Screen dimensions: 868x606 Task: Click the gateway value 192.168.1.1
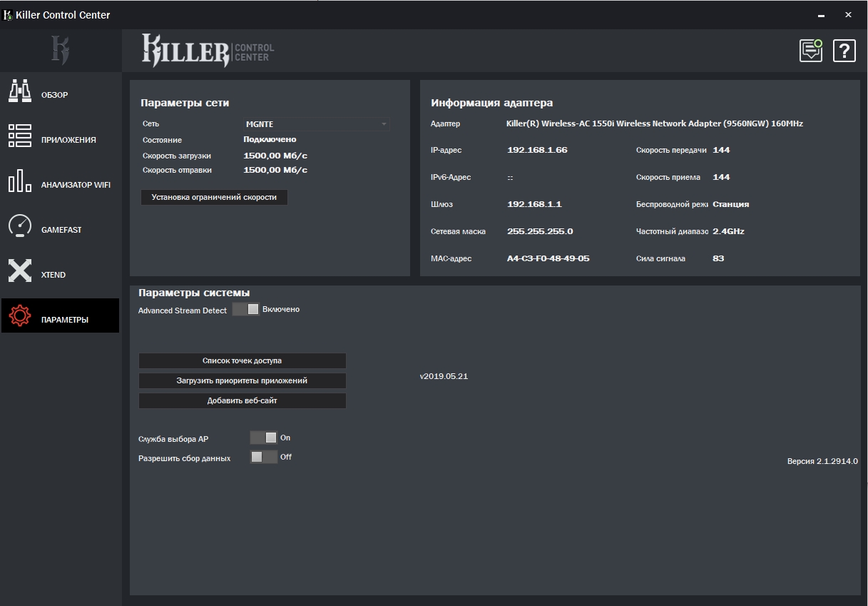534,204
